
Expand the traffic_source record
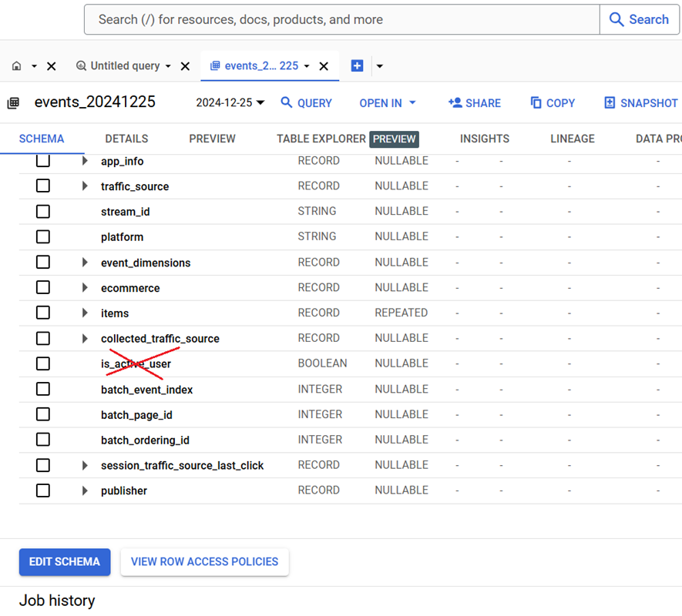pyautogui.click(x=85, y=186)
